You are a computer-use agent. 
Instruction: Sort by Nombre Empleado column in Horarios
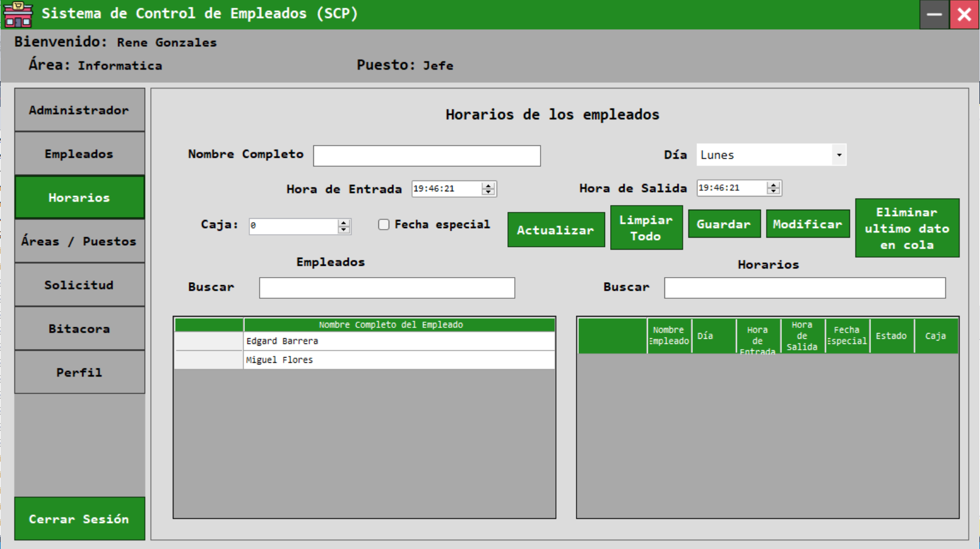point(669,336)
